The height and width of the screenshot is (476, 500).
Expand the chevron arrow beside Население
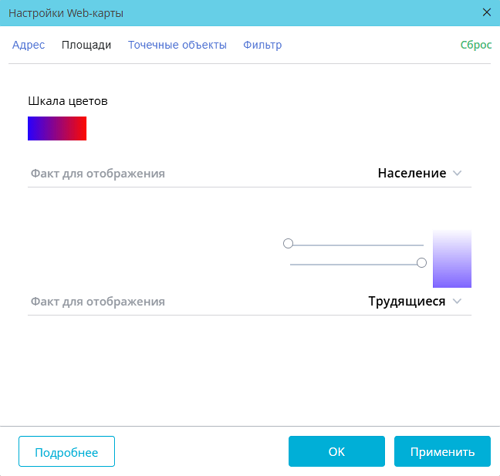457,173
